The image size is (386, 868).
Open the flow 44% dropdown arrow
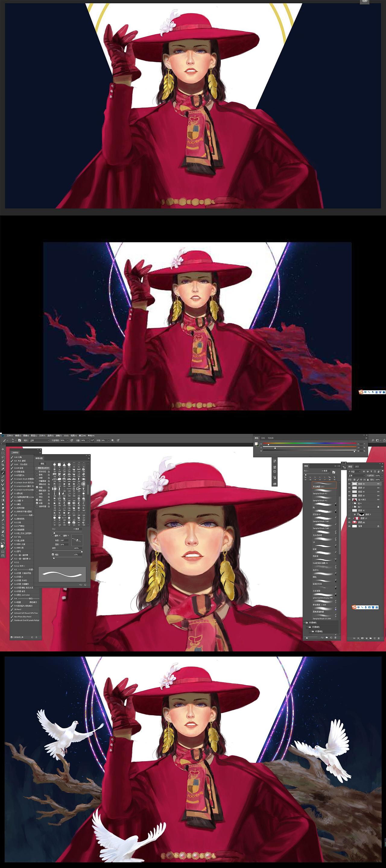88,440
